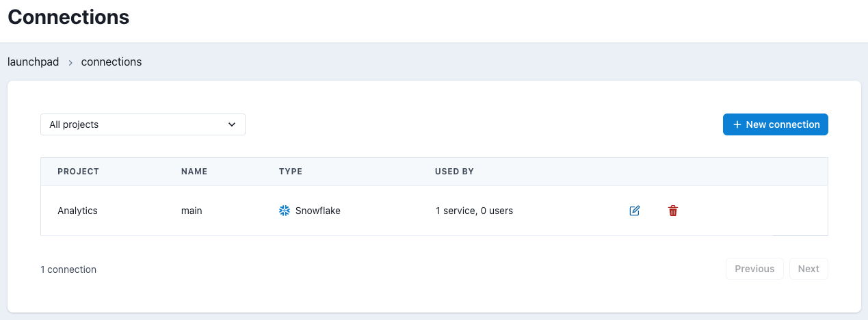This screenshot has width=868, height=320.
Task: Go to Next page
Action: click(x=808, y=269)
